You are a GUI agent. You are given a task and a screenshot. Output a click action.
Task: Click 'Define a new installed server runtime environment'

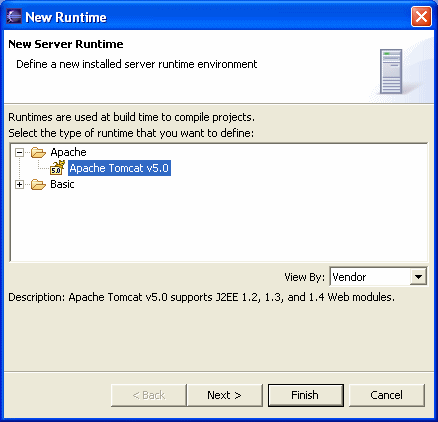(x=137, y=64)
